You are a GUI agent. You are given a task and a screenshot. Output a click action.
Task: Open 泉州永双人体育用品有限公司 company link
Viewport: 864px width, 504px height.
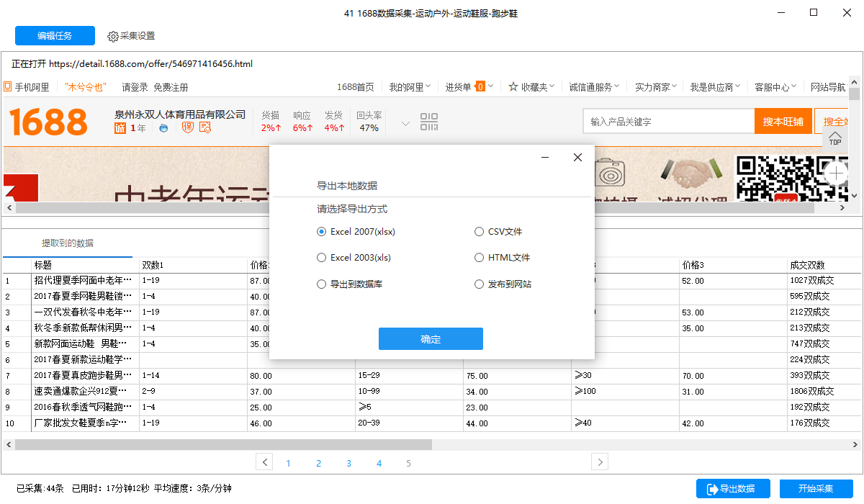(180, 114)
